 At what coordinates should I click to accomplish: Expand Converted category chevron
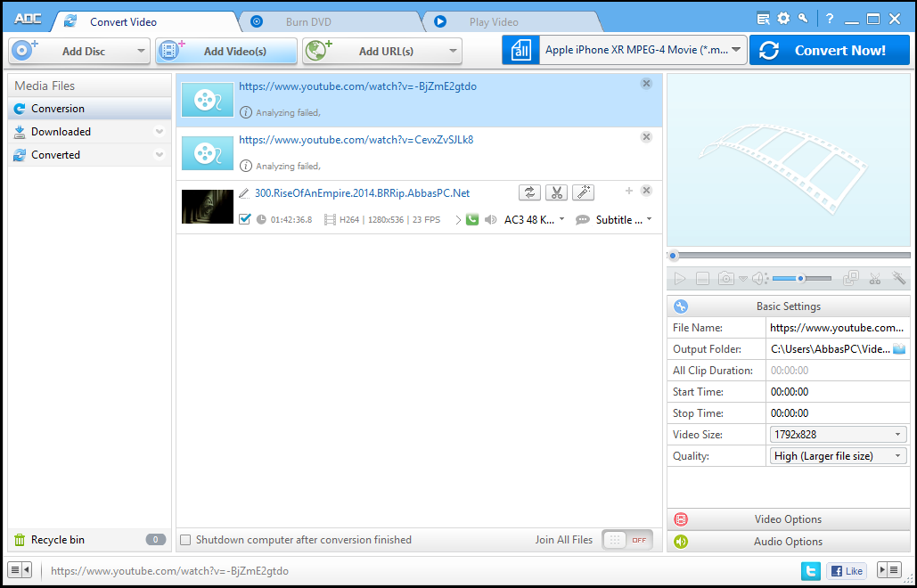[159, 155]
